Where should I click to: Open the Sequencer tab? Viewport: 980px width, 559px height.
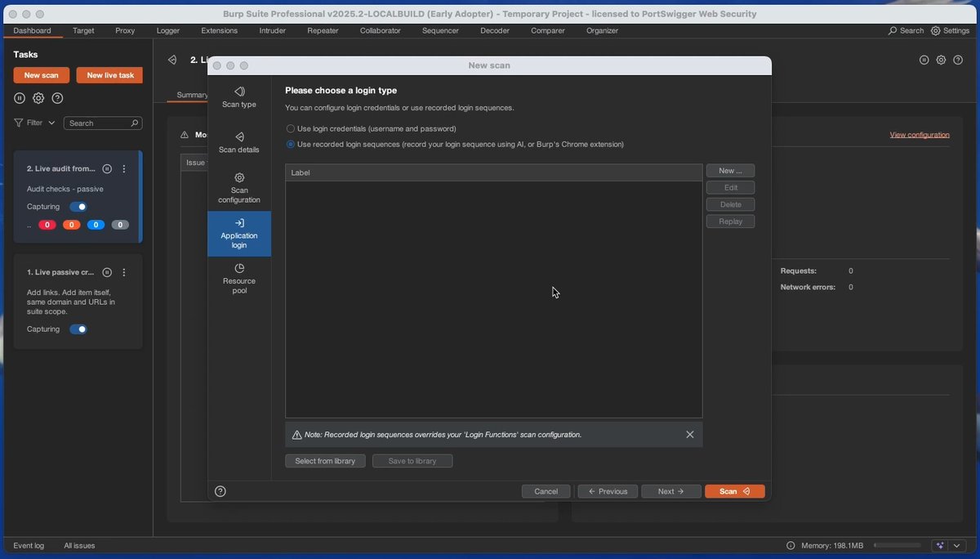pyautogui.click(x=440, y=31)
